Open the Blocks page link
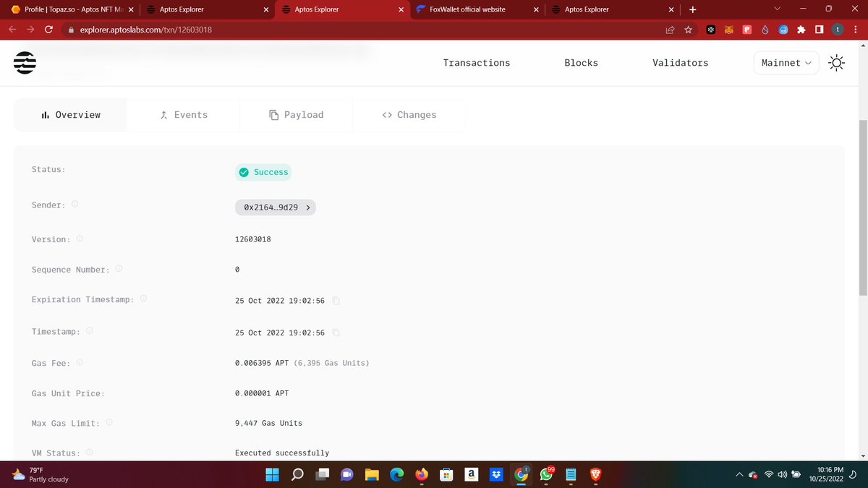The height and width of the screenshot is (488, 868). tap(582, 63)
